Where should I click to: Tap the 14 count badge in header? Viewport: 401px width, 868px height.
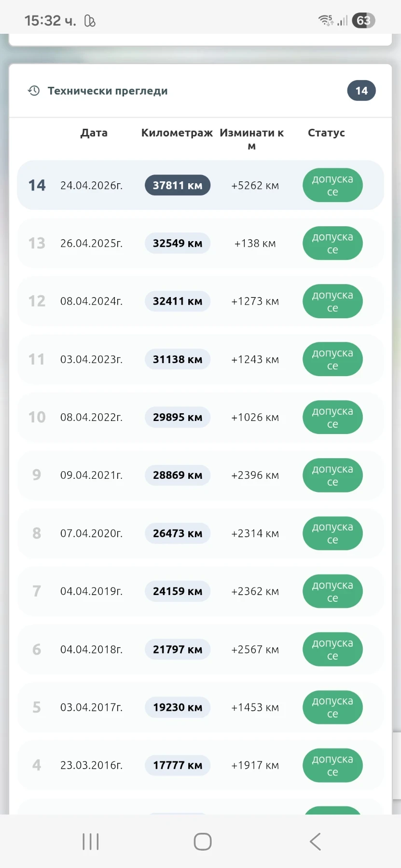coord(361,91)
